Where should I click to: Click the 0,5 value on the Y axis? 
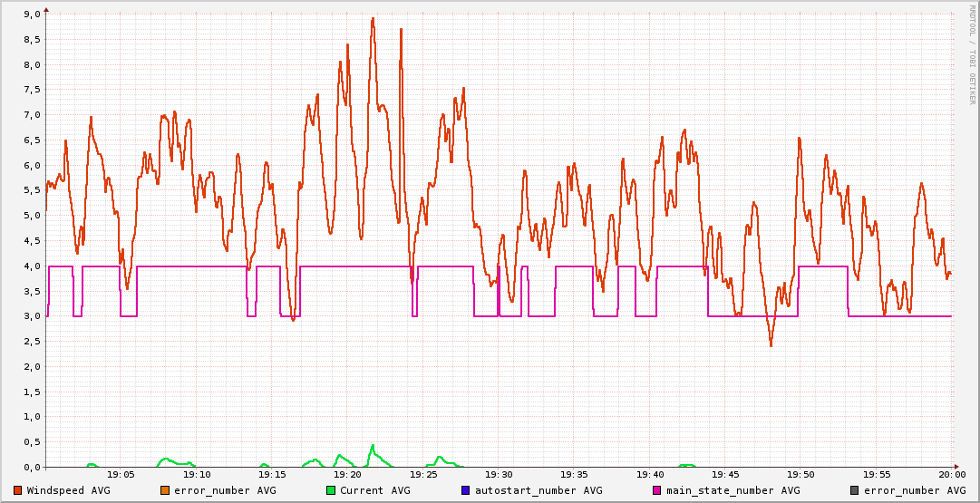pos(32,442)
